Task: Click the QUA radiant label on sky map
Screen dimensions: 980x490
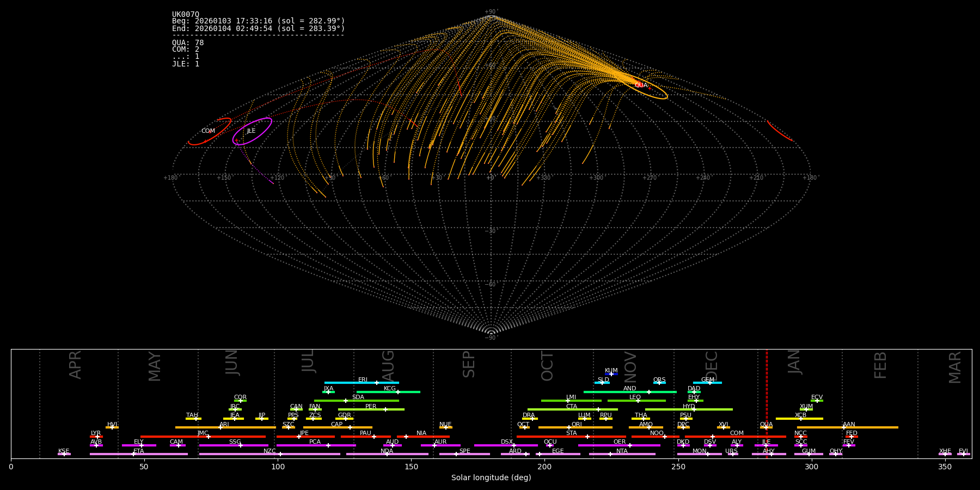Action: [x=641, y=85]
